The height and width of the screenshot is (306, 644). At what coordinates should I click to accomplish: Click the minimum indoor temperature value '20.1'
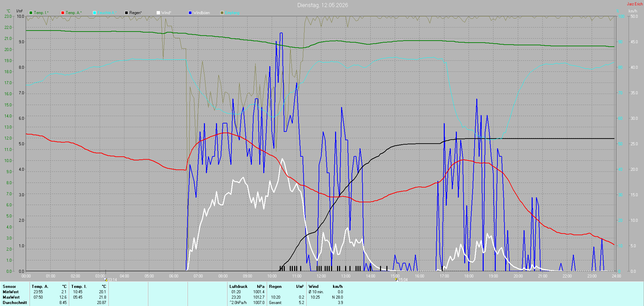102,292
